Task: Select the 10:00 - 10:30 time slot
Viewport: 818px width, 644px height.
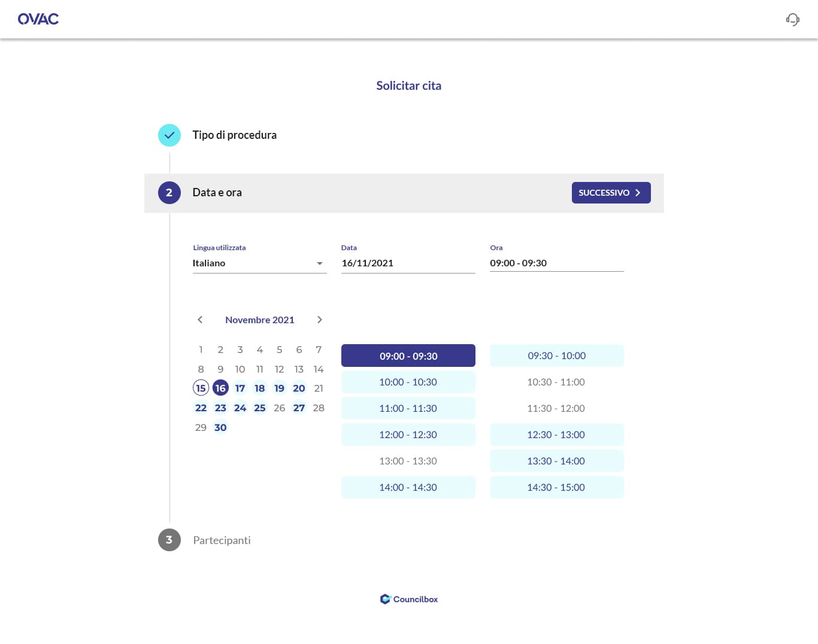Action: 408,382
